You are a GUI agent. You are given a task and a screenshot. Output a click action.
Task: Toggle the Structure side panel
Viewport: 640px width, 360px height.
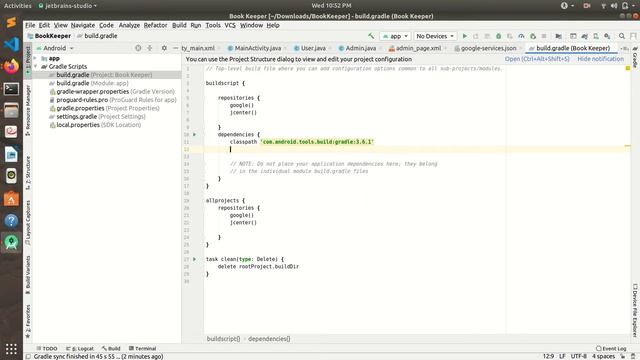[28, 173]
